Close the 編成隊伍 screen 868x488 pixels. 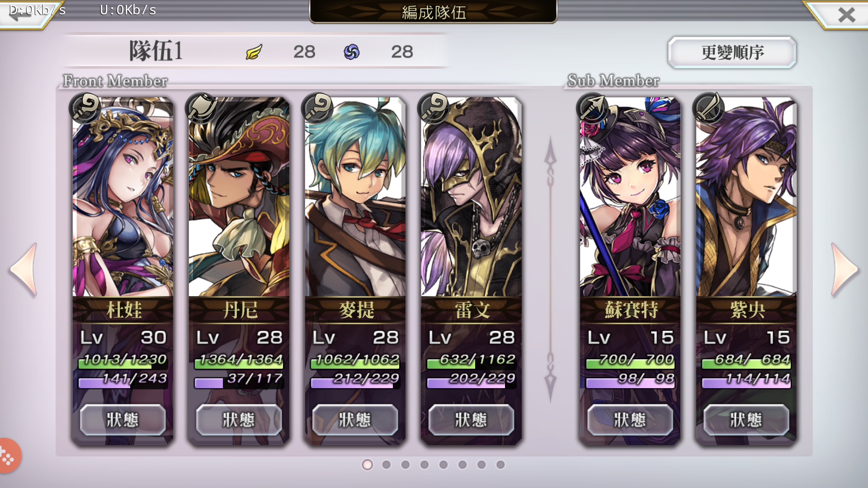pyautogui.click(x=846, y=15)
